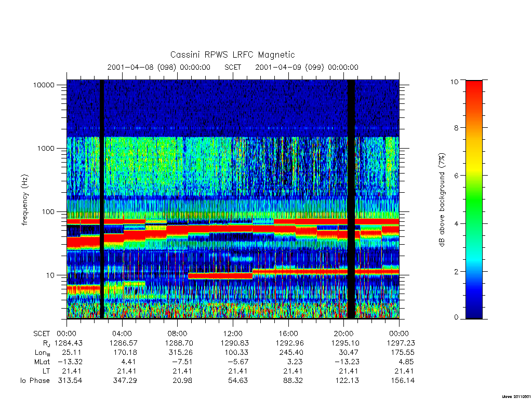Click the colorbar tick value 4
The height and width of the screenshot is (399, 532).
pyautogui.click(x=456, y=224)
